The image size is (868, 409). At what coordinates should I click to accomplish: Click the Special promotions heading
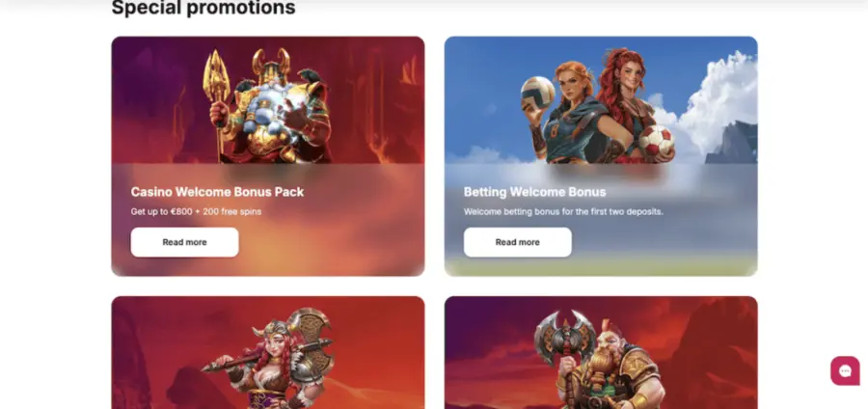pyautogui.click(x=203, y=8)
